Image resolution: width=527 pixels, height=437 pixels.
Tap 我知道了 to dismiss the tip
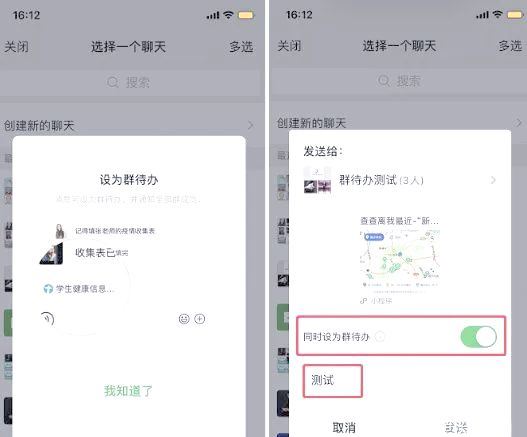[128, 391]
